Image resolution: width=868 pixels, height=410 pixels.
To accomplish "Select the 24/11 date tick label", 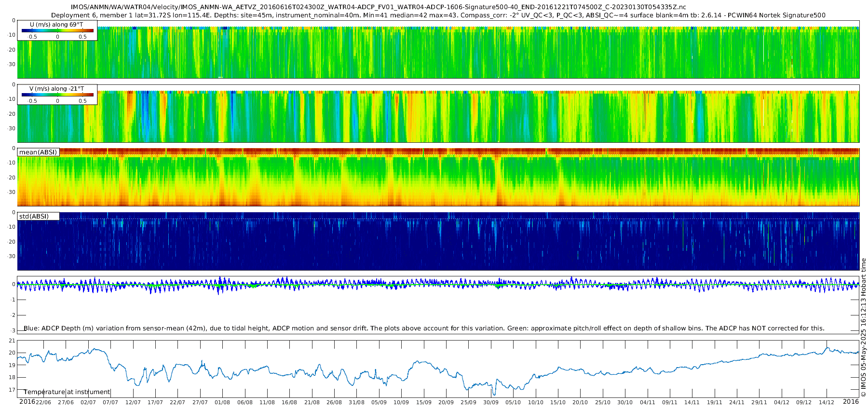I will 737,403.
